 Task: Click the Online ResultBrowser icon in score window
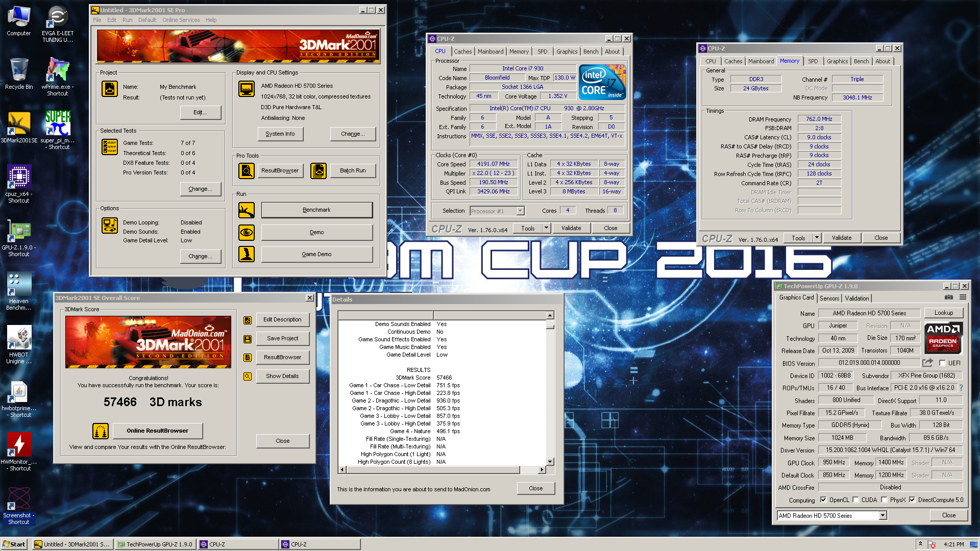101,431
